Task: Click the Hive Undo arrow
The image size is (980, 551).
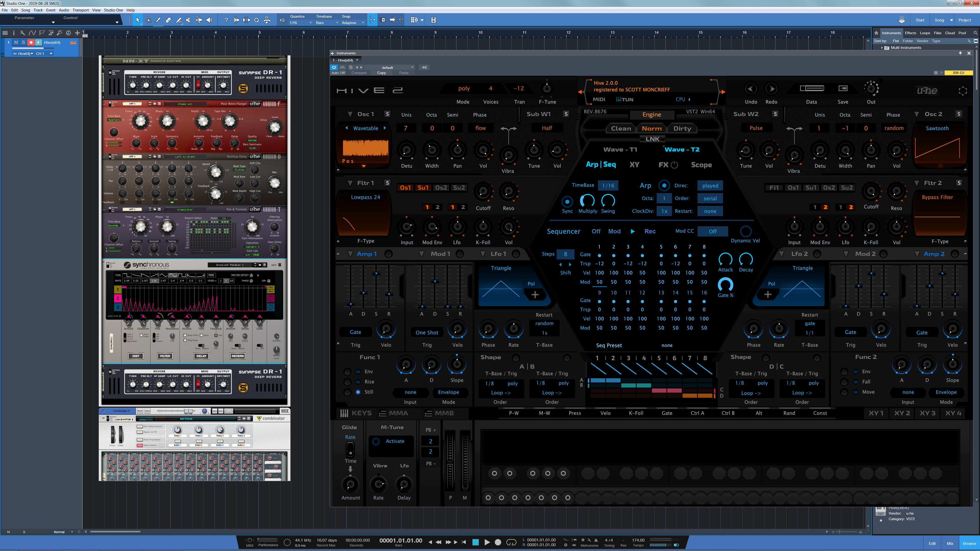Action: tap(751, 89)
